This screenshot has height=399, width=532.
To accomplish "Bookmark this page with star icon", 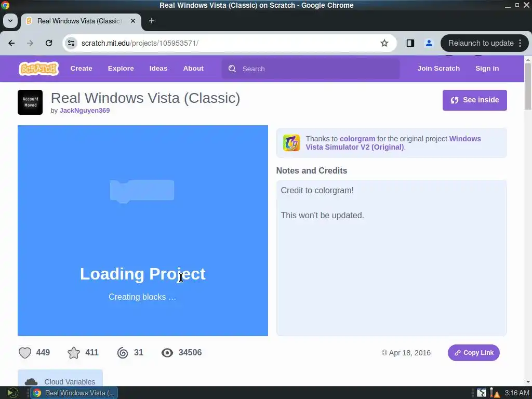I will pyautogui.click(x=384, y=43).
